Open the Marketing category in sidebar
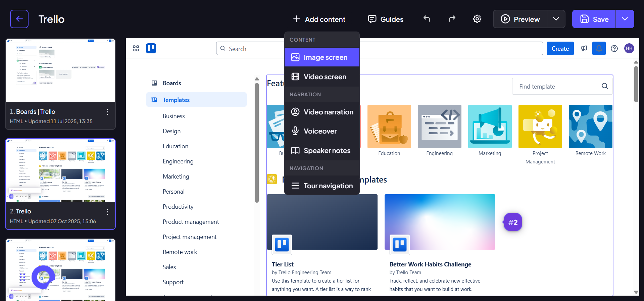 (176, 177)
